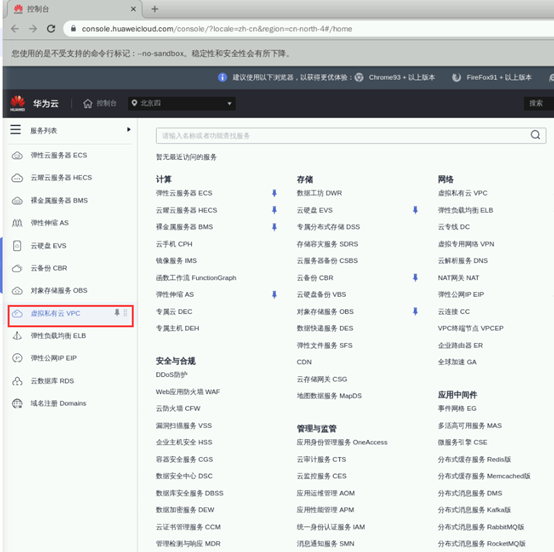Open 统一身份认证服务 IAM link
The height and width of the screenshot is (552, 554).
tap(331, 527)
